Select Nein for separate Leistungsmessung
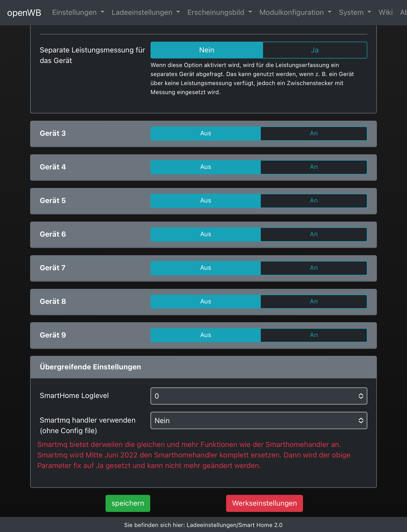Viewport: 407px width, 532px height. point(207,50)
